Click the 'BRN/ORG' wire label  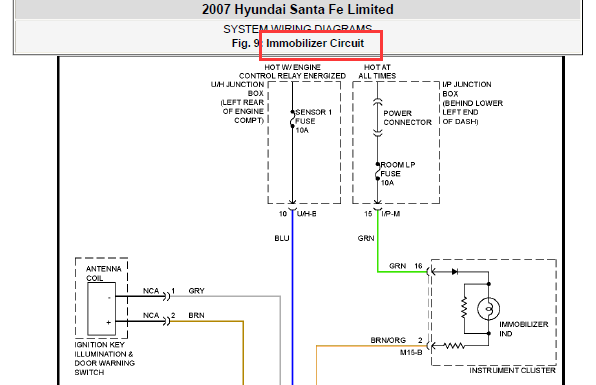(x=388, y=340)
